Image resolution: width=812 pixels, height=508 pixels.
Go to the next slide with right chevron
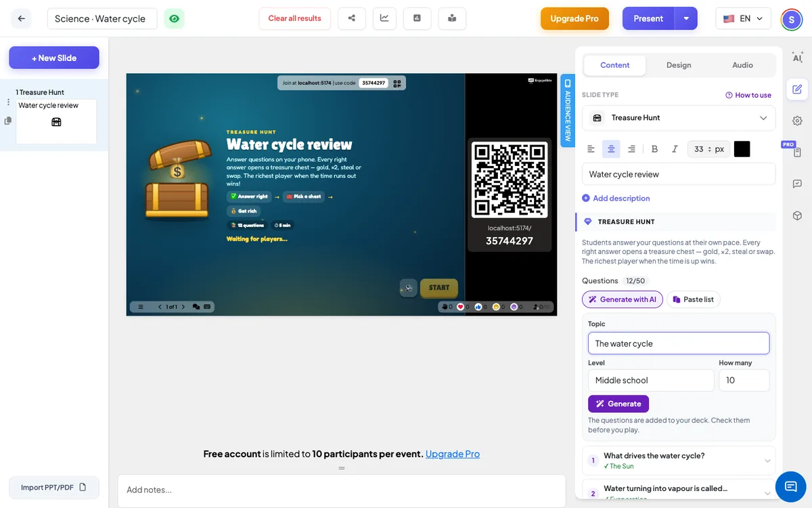click(183, 307)
